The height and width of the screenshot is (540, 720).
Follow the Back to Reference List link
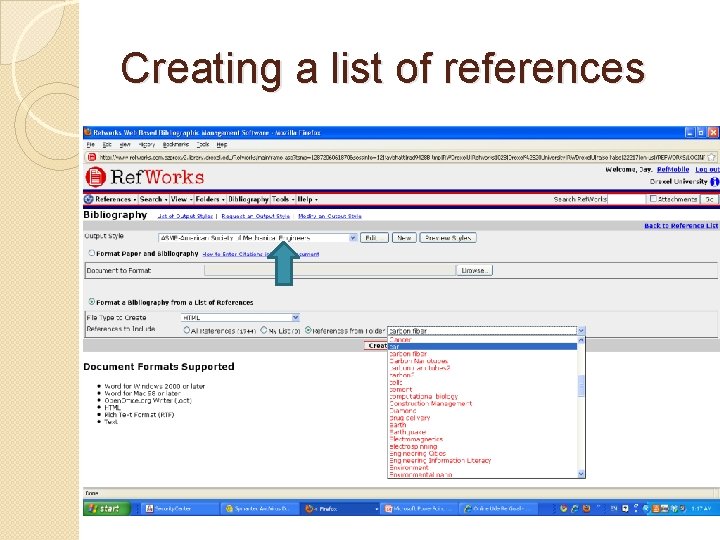pyautogui.click(x=681, y=225)
